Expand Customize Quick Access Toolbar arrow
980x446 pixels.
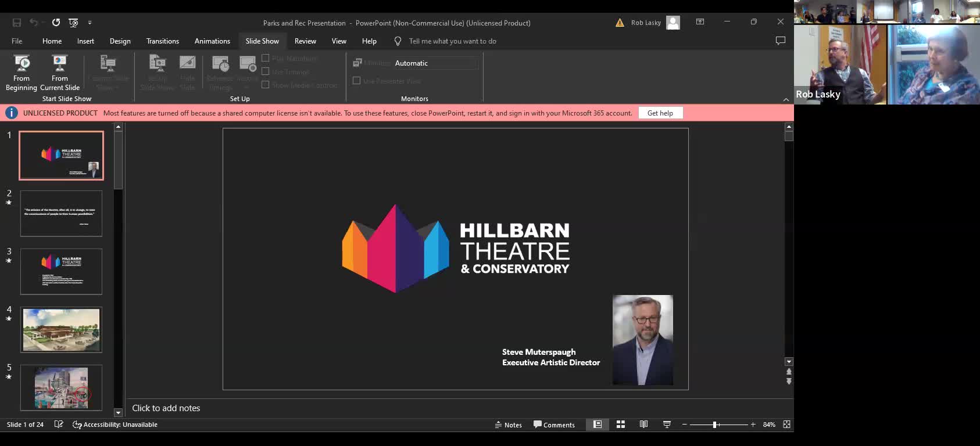90,23
